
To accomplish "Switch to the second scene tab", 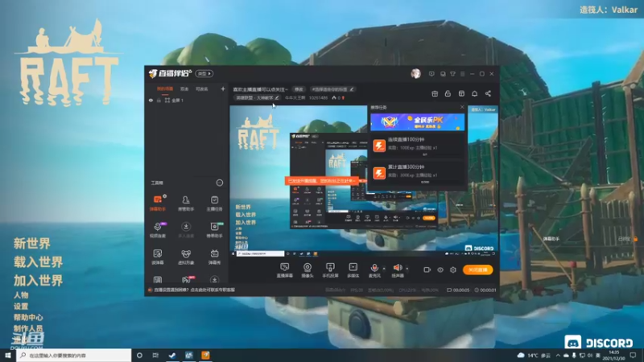I will [x=184, y=89].
